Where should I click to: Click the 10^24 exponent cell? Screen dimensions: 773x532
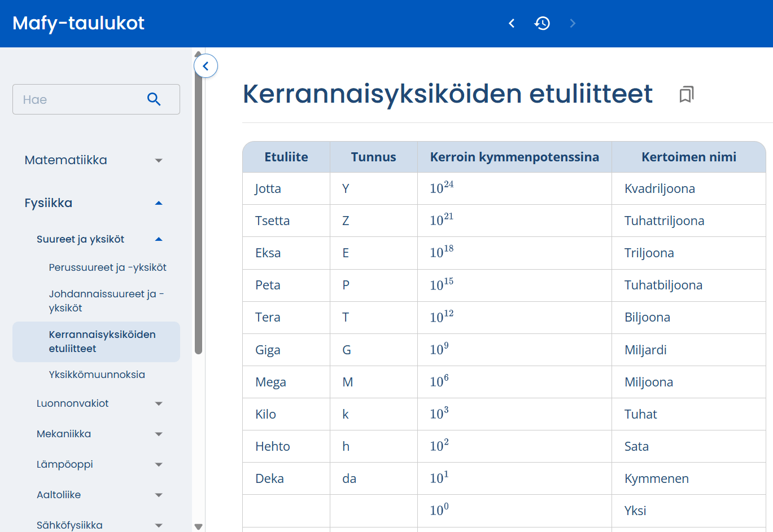click(514, 188)
